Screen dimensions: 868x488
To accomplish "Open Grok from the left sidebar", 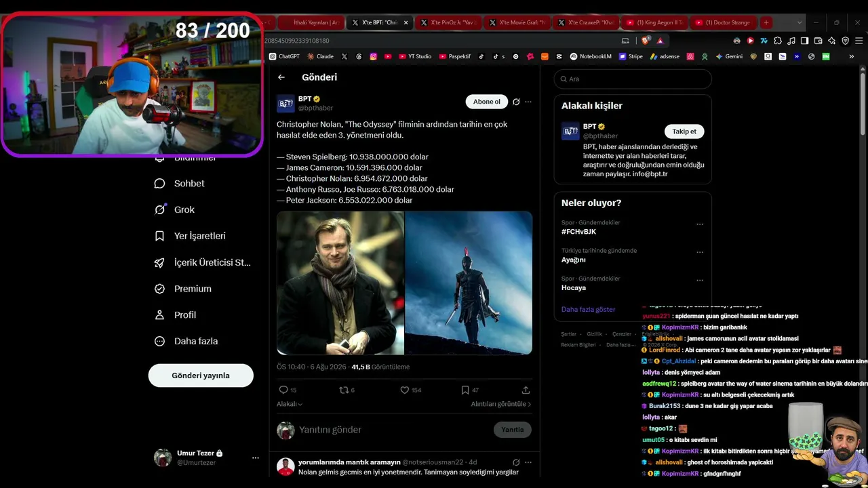I will pos(174,209).
